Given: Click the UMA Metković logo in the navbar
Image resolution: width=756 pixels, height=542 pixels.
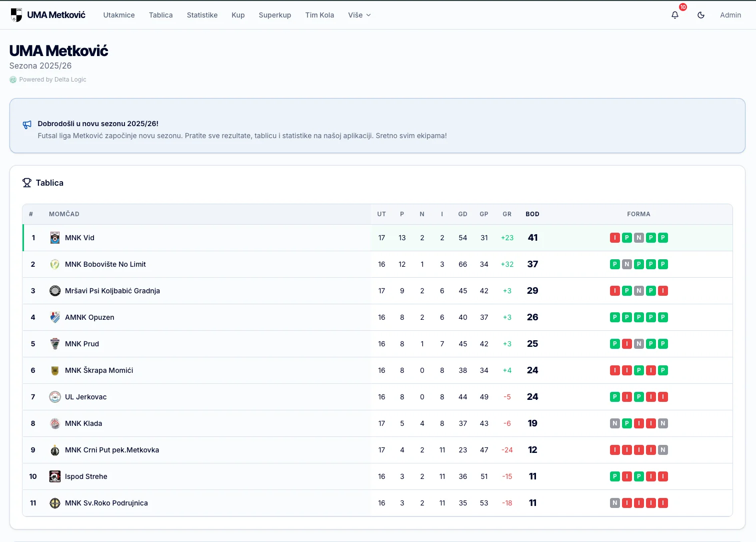Looking at the screenshot, I should tap(48, 15).
